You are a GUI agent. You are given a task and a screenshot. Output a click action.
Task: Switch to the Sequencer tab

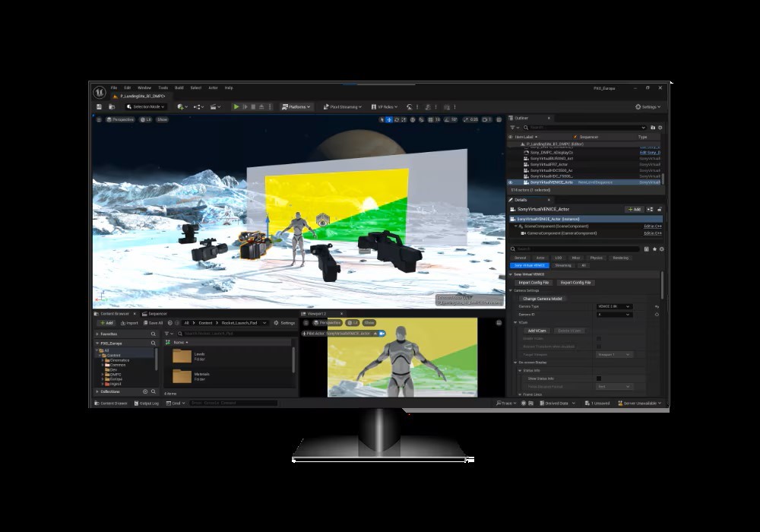pyautogui.click(x=155, y=314)
